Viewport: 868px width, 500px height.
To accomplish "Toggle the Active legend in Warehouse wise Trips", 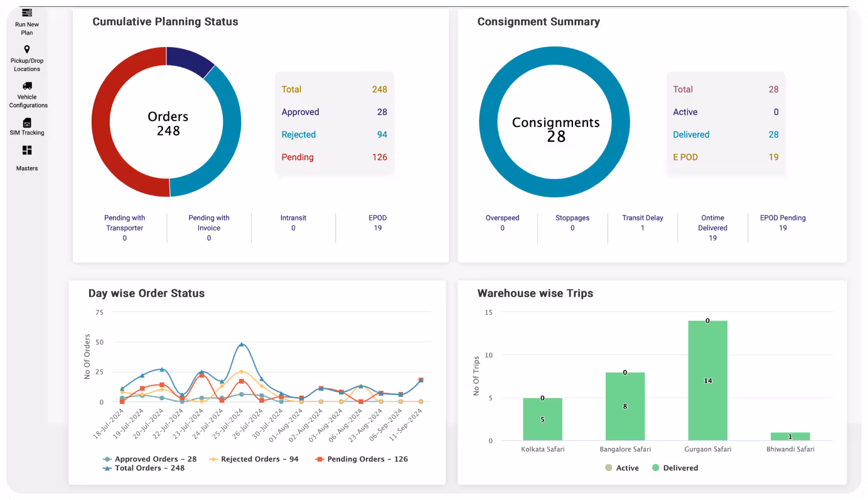I will point(622,468).
